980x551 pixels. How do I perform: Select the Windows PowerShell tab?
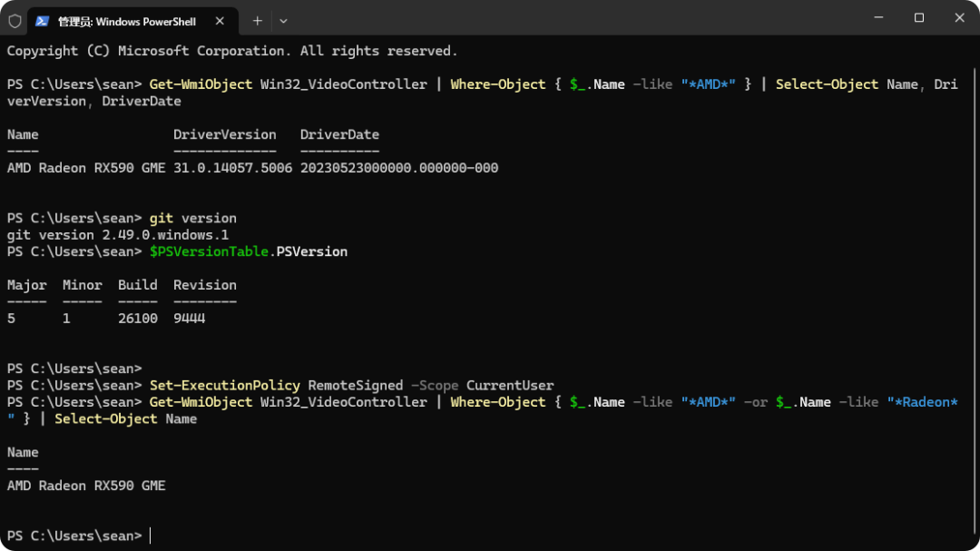point(132,21)
